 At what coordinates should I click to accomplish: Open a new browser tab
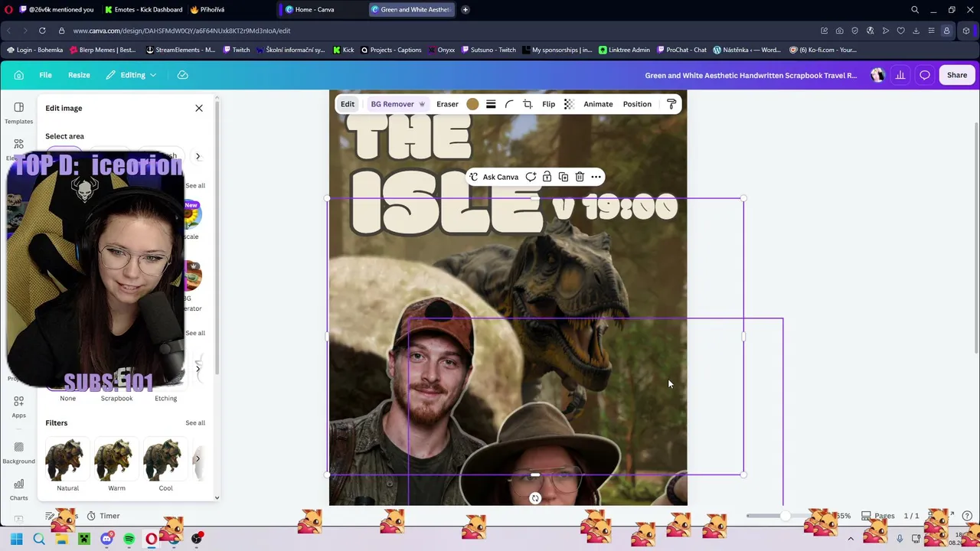click(x=465, y=10)
